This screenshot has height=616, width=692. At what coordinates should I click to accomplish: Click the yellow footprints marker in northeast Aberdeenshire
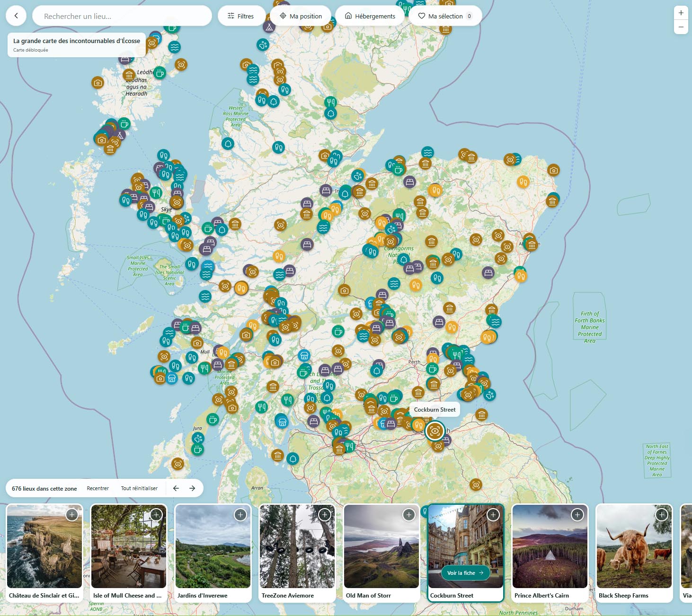[523, 181]
